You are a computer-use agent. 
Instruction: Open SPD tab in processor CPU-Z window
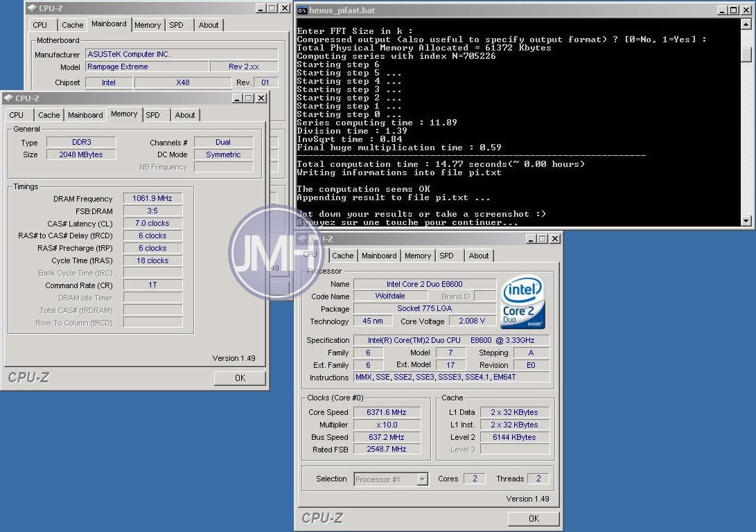pos(446,256)
